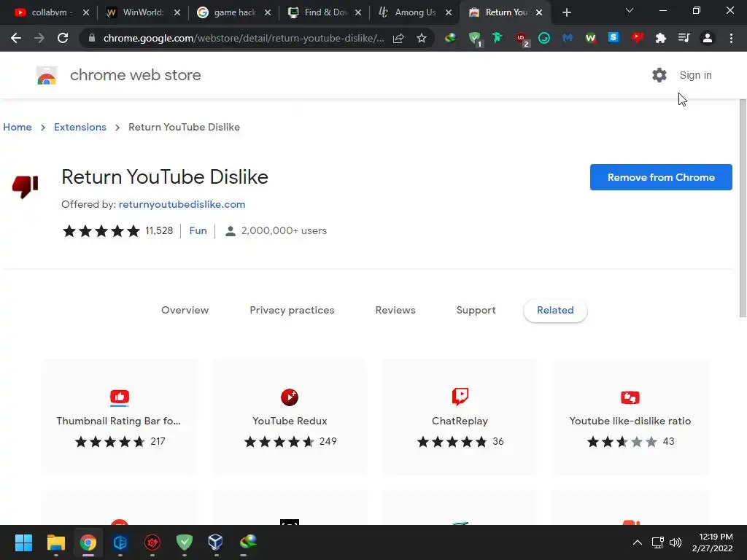747x560 pixels.
Task: Click the Grammarly extension icon
Action: [x=544, y=38]
